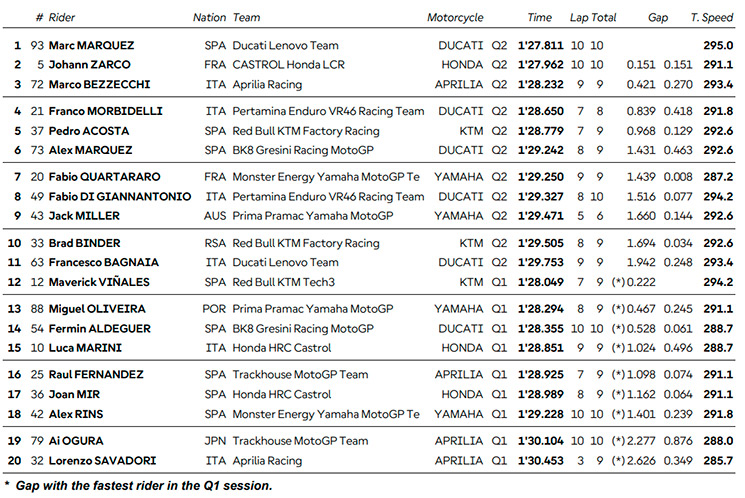Select rider name Johann ZARCO
This screenshot has width=745, height=498.
click(x=89, y=65)
